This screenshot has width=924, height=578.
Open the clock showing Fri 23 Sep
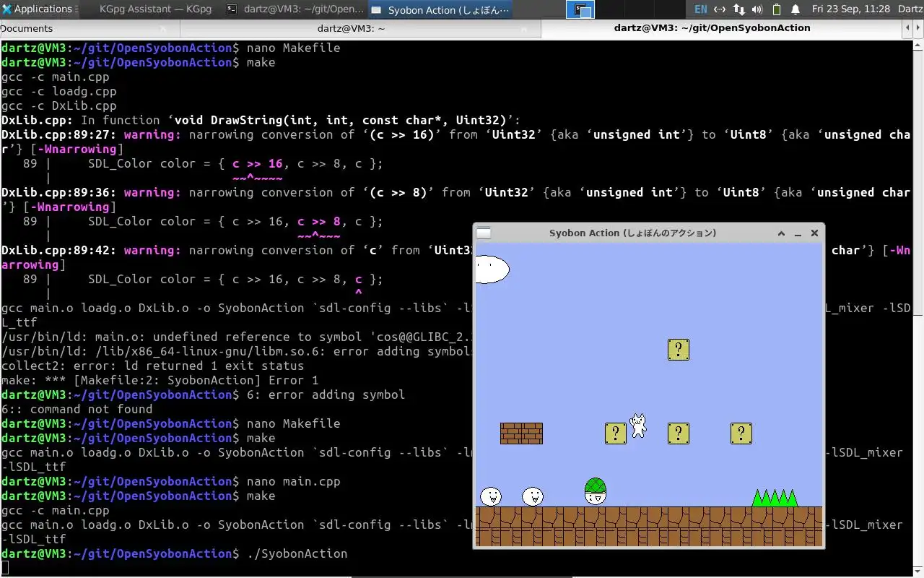(x=850, y=9)
